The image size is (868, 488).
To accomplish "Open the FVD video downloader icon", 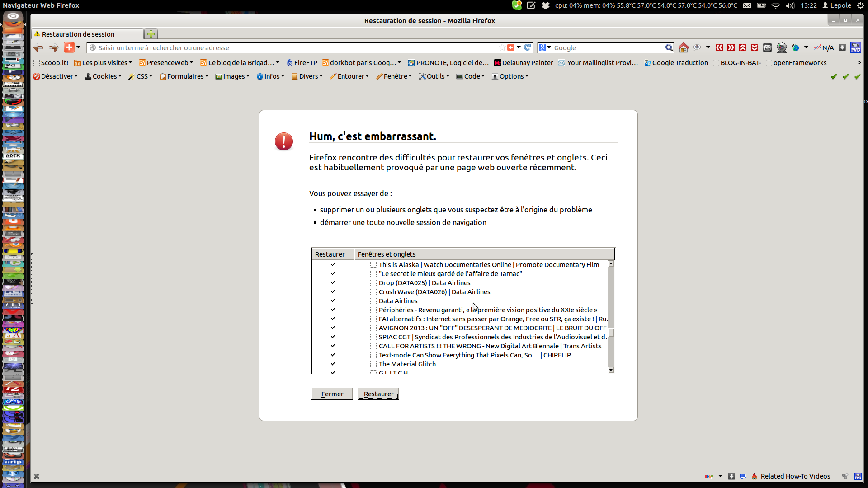I will pyautogui.click(x=855, y=47).
